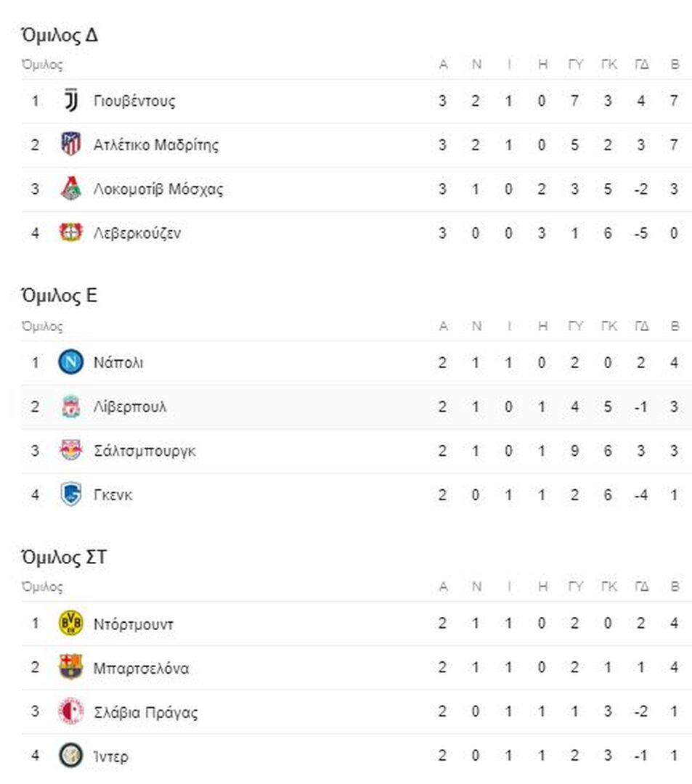This screenshot has height=784, width=692.
Task: Open the Γιουβέντους team link
Action: 134,101
